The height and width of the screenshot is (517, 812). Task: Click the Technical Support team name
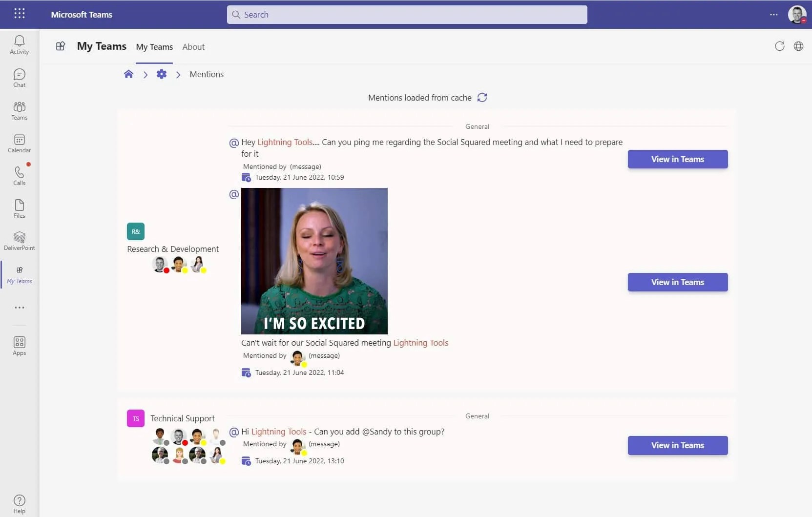[x=183, y=418]
